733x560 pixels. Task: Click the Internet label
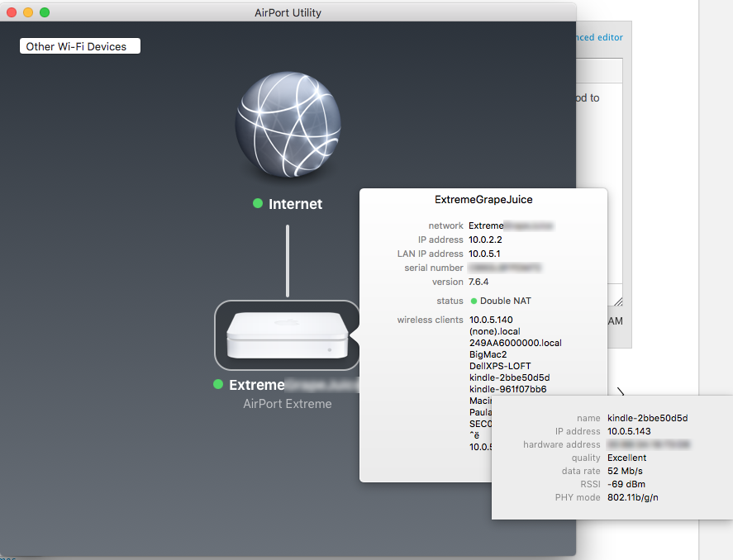(x=295, y=204)
